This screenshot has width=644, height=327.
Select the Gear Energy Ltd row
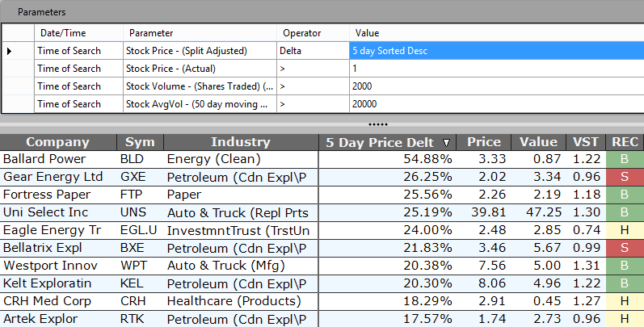(x=322, y=177)
